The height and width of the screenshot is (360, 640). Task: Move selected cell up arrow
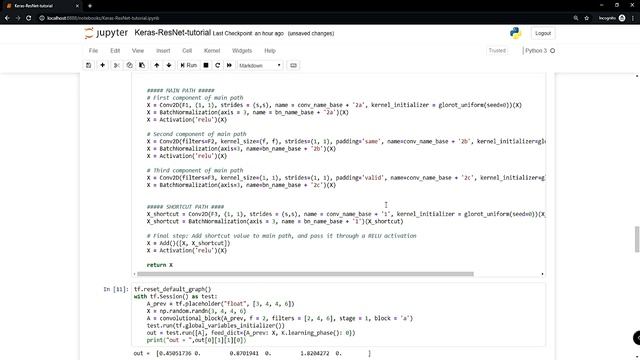pos(156,65)
